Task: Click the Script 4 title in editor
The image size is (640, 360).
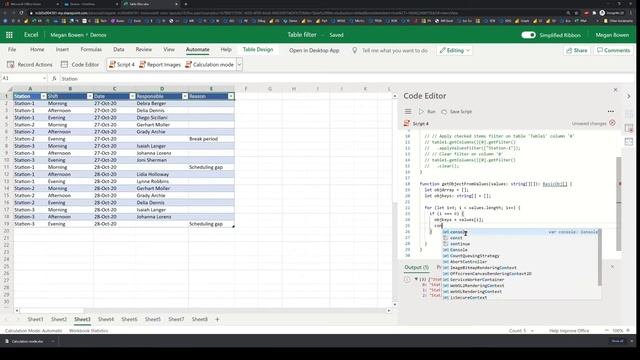Action: coord(420,123)
